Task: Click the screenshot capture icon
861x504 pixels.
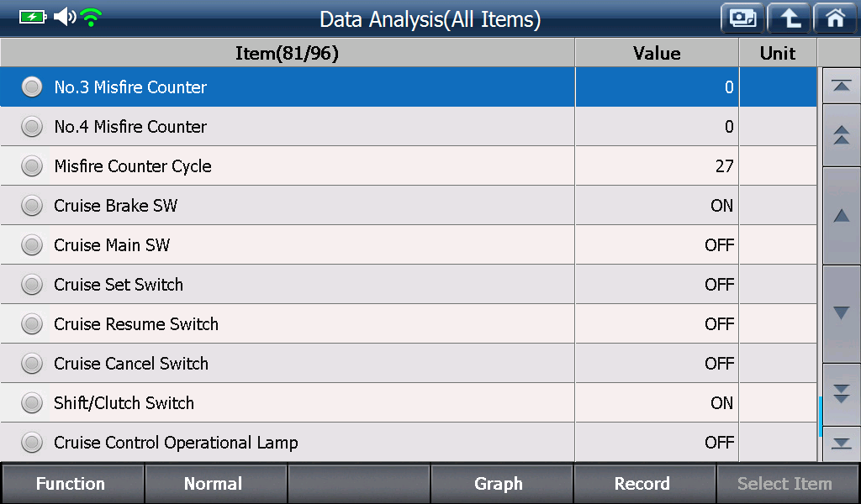Action: coord(742,18)
